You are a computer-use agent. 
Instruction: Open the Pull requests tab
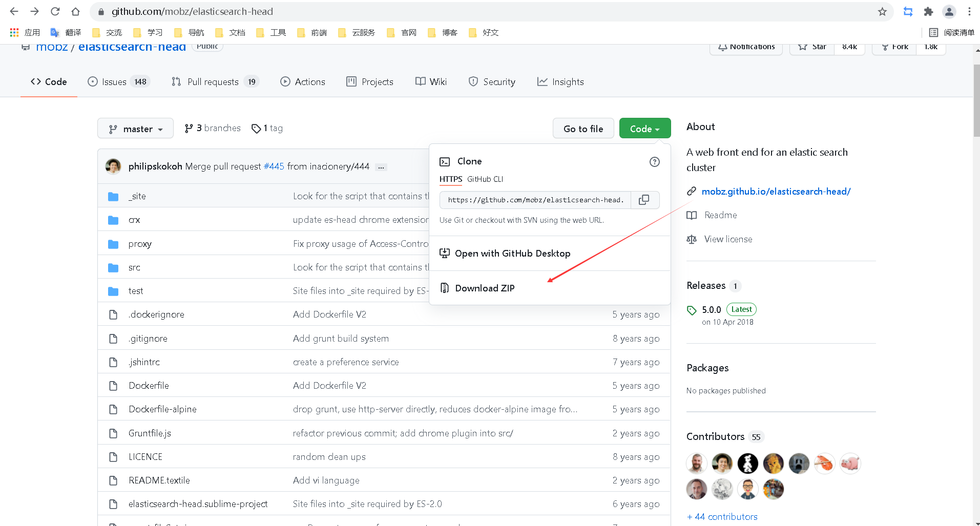click(x=215, y=82)
